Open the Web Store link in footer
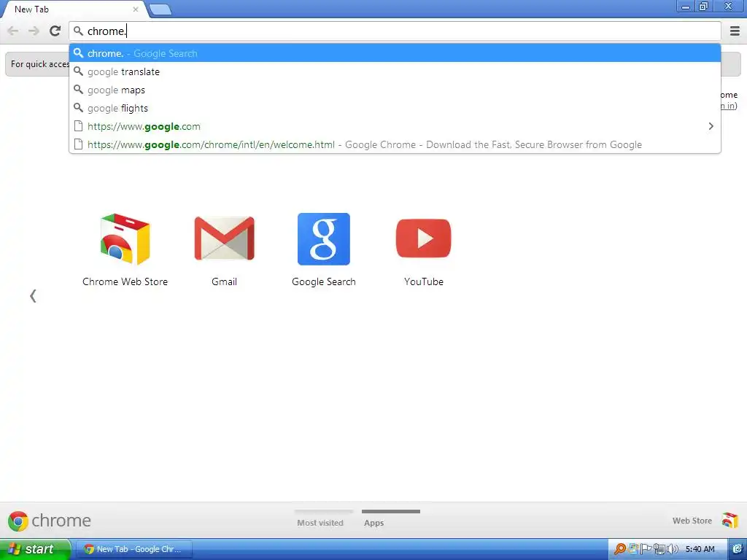This screenshot has height=560, width=747. point(692,521)
